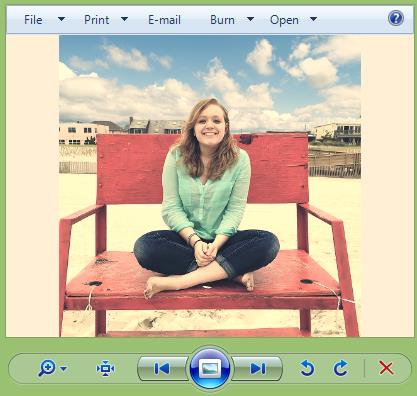Viewport: 417px width, 396px height.
Task: Open the File menu
Action: (33, 20)
